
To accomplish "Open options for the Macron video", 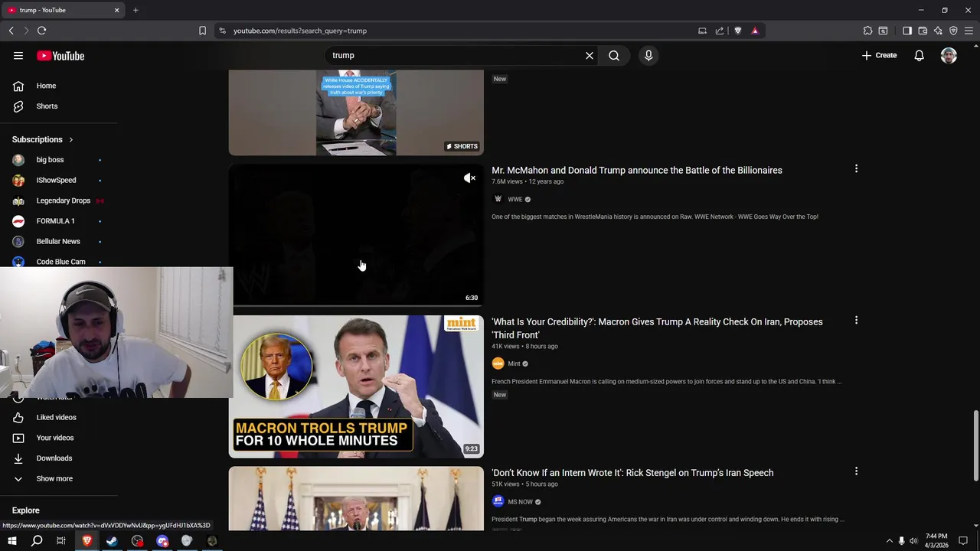I will (x=856, y=321).
